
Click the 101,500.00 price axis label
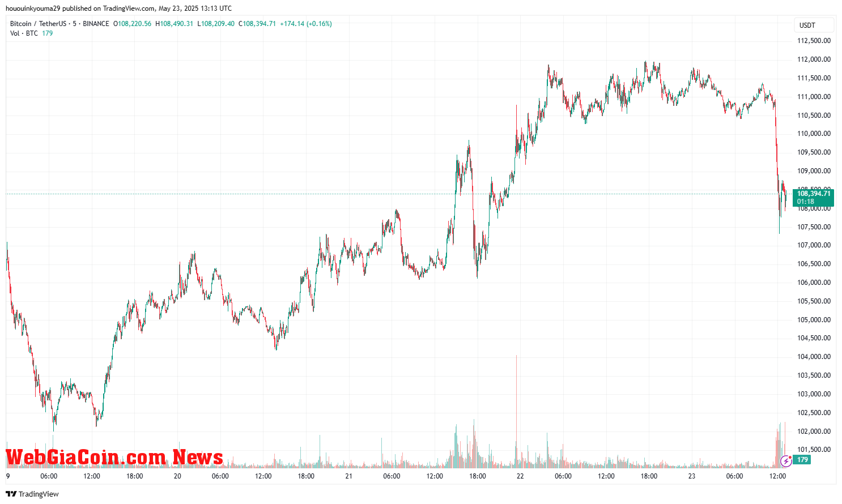click(814, 450)
